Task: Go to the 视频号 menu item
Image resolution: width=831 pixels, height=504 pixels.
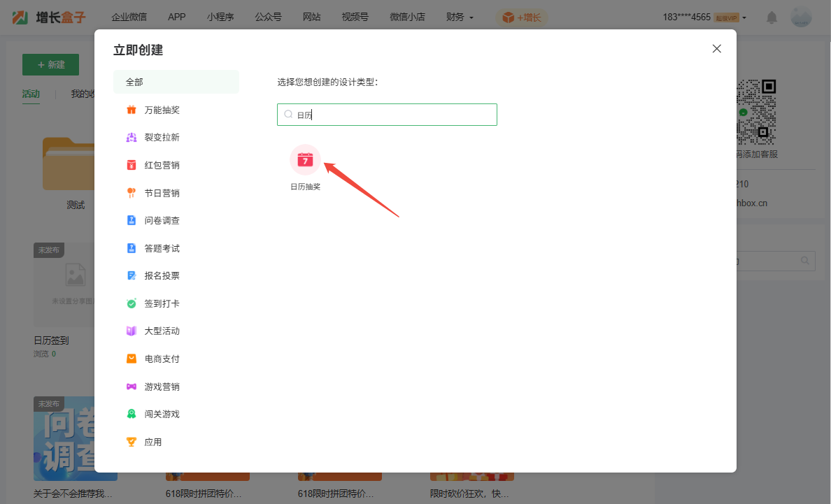Action: coord(355,17)
